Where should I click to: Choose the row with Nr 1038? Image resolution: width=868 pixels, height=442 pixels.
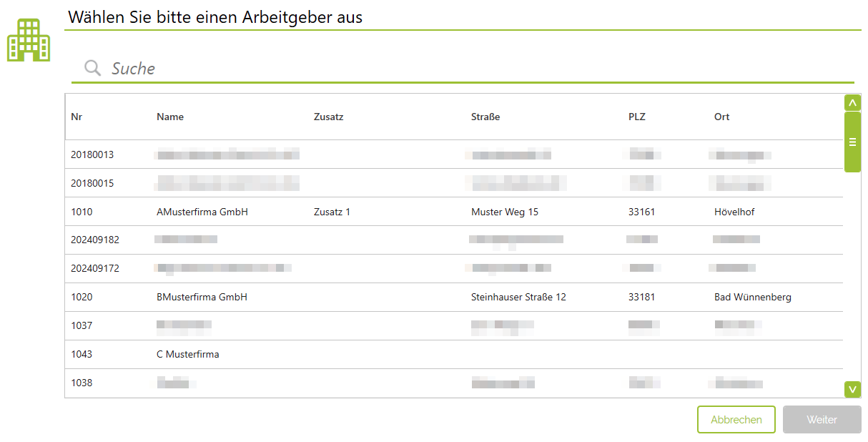tap(82, 383)
